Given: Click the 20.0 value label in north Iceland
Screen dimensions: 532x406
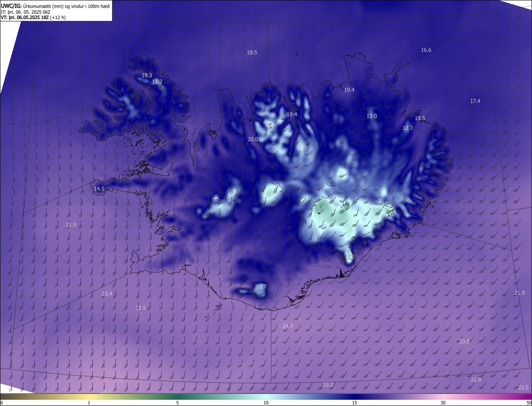Looking at the screenshot, I should tap(253, 139).
